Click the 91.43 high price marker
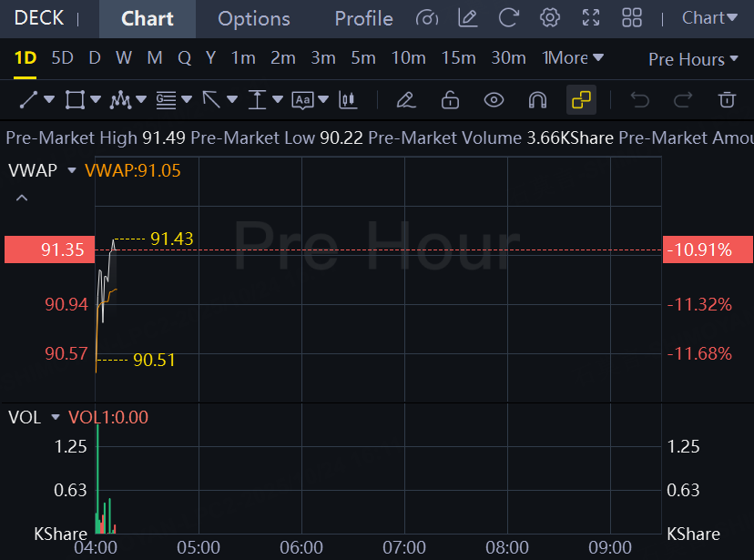 [172, 239]
